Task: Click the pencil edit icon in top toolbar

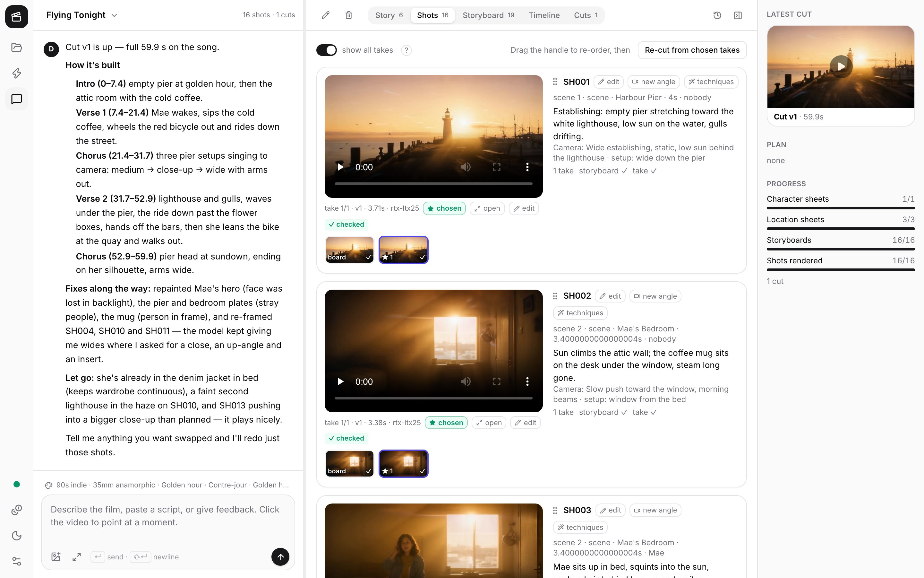Action: point(325,15)
